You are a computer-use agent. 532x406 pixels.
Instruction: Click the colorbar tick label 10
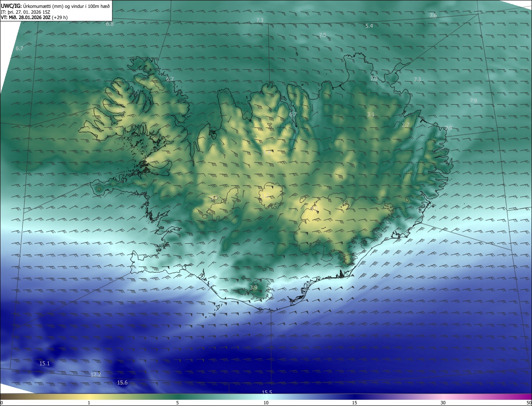coord(266,403)
